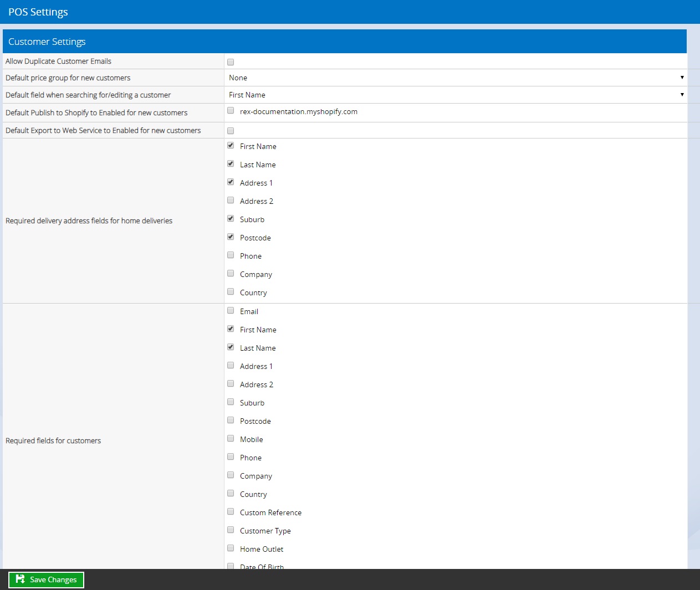The width and height of the screenshot is (700, 590).
Task: Click the floppy disk save icon
Action: (21, 579)
